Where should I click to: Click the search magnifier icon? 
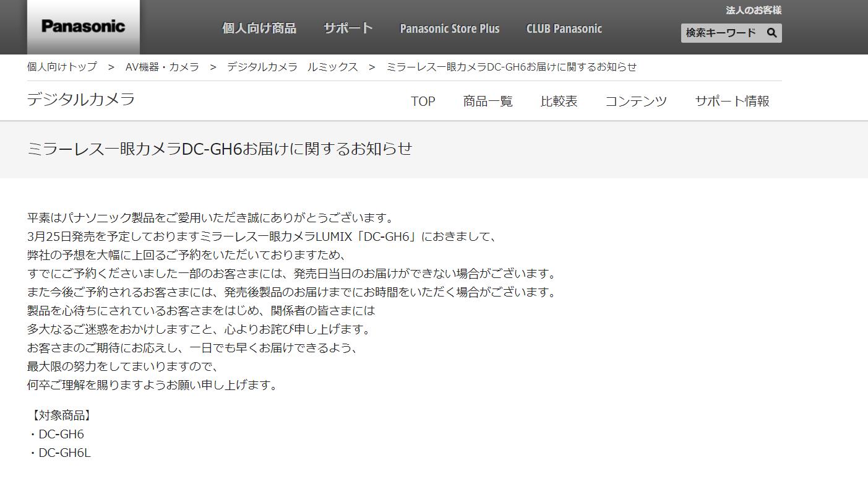click(771, 33)
